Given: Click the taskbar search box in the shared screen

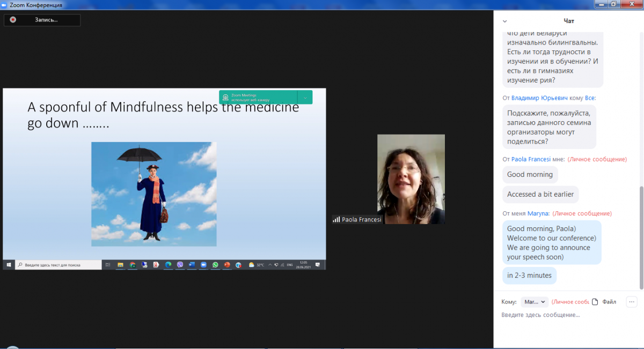Looking at the screenshot, I should [58, 265].
